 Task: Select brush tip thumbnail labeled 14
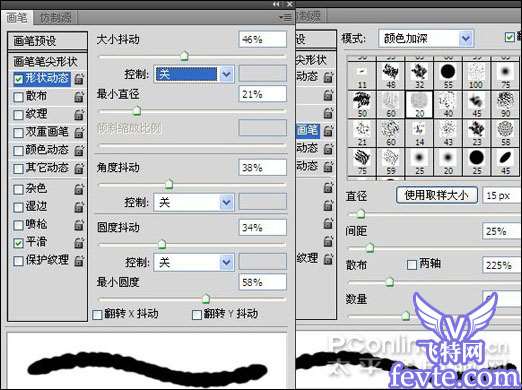pos(419,133)
